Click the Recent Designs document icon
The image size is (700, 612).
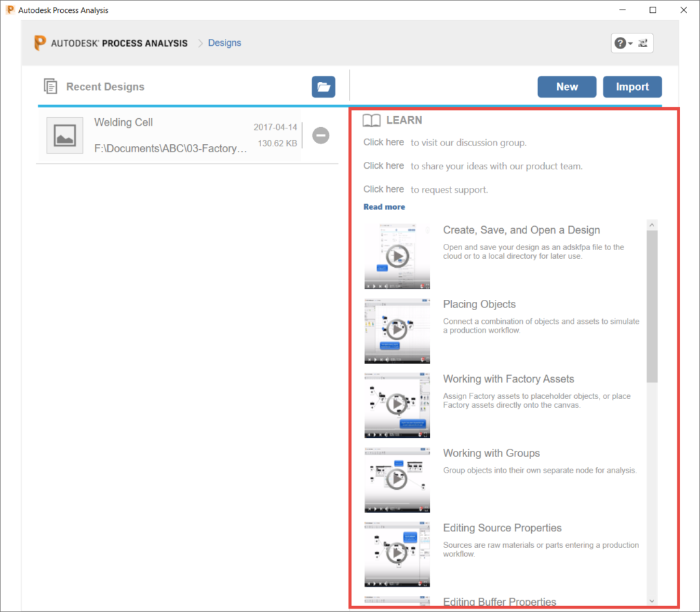(x=51, y=86)
